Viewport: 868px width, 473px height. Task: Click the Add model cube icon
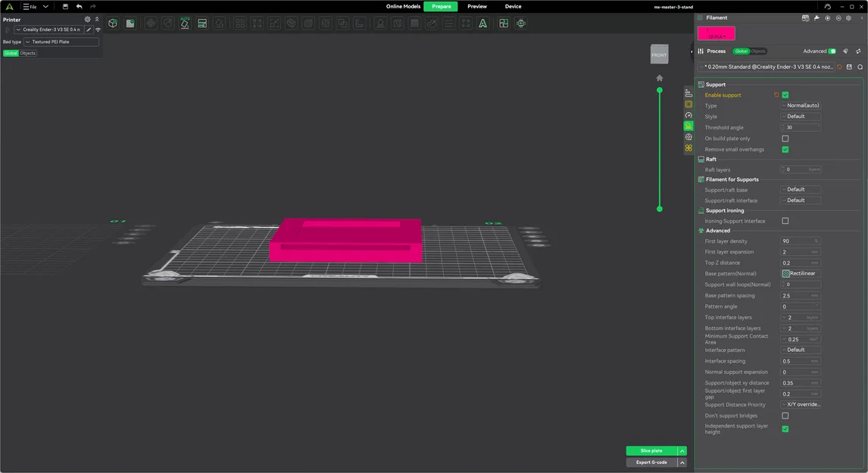(113, 23)
